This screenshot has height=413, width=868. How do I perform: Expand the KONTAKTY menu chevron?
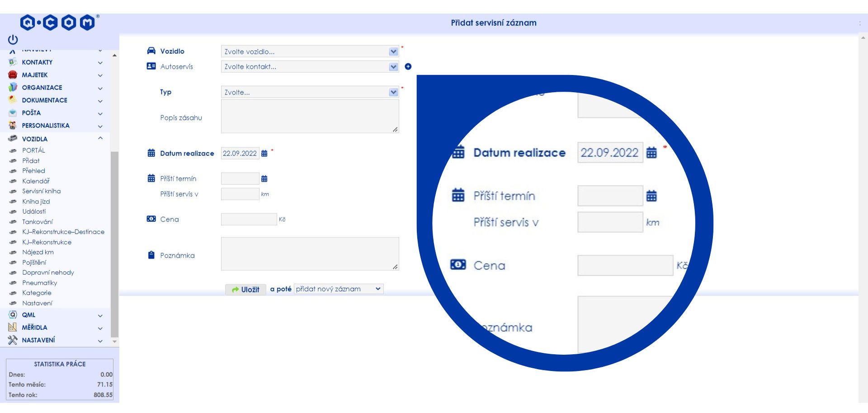tap(100, 62)
